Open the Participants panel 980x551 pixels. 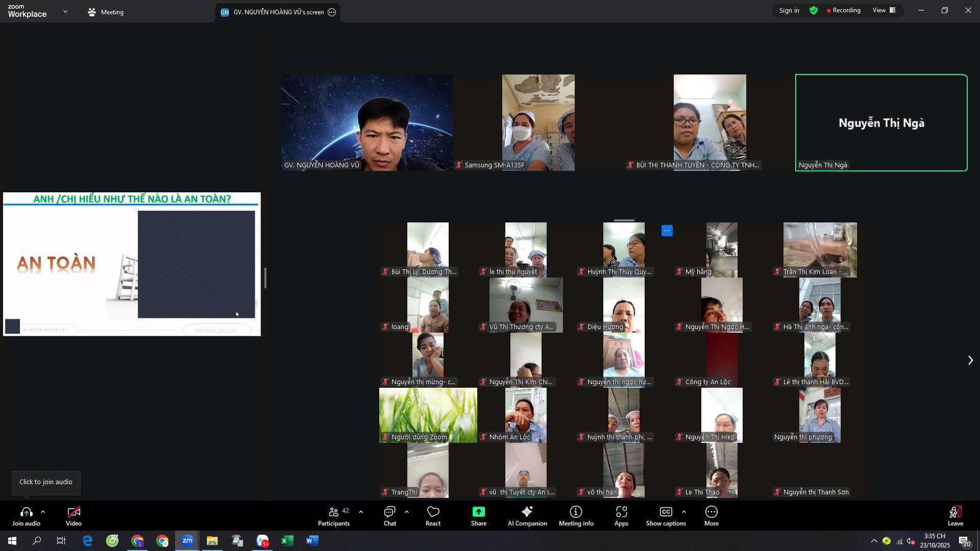tap(334, 516)
